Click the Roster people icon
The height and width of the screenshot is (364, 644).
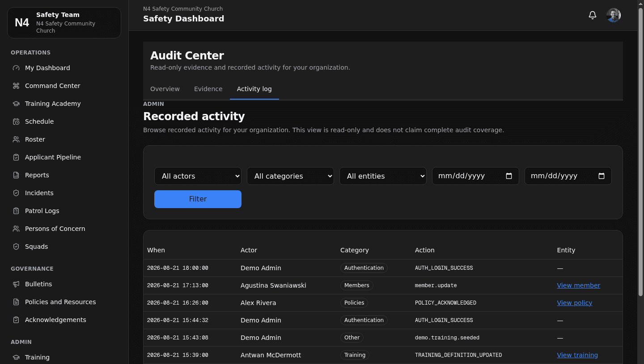pos(16,139)
